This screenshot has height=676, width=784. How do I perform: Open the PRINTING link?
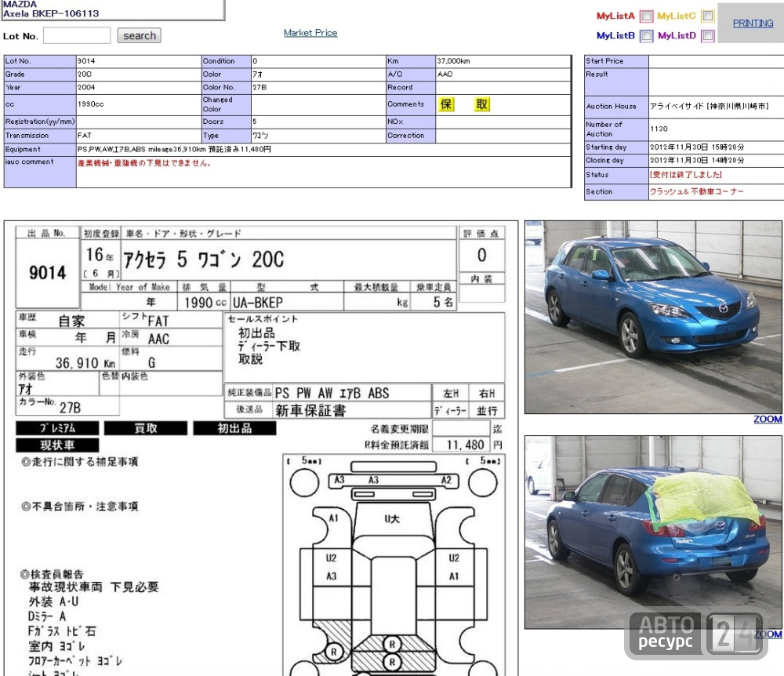click(753, 23)
